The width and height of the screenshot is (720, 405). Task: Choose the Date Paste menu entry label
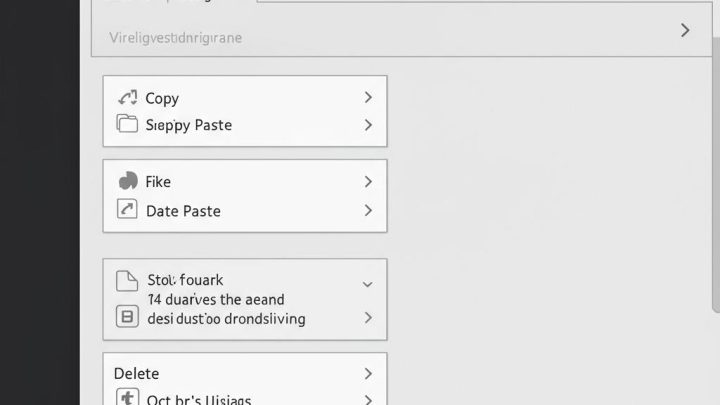coord(183,211)
